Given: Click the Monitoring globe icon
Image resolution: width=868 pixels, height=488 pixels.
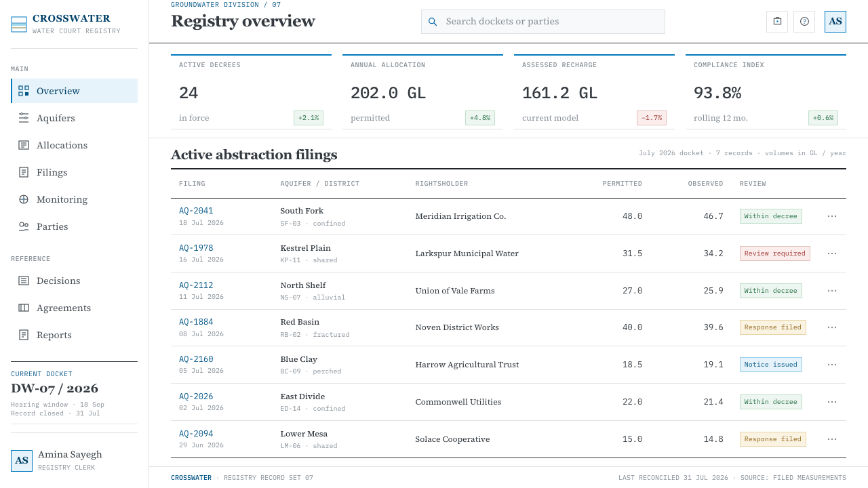Looking at the screenshot, I should coord(24,199).
